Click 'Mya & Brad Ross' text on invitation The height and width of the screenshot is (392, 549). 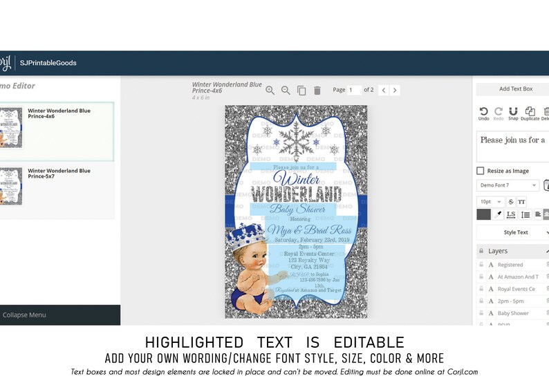pyautogui.click(x=309, y=230)
